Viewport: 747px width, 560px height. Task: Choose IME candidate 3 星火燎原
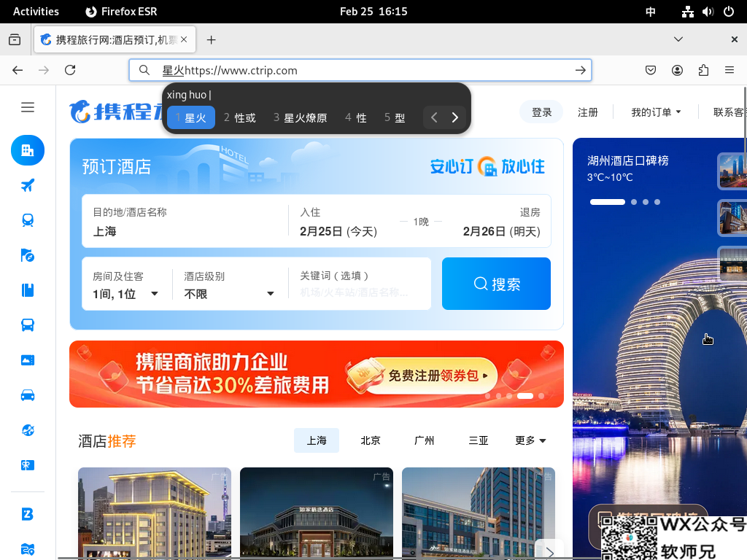pyautogui.click(x=300, y=117)
